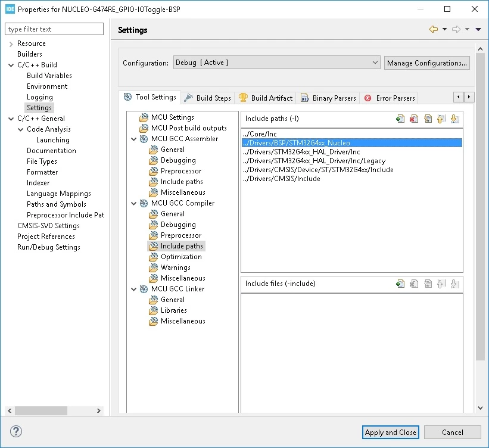Open the back history dropdown arrow
The image size is (489, 448).
[x=444, y=29]
